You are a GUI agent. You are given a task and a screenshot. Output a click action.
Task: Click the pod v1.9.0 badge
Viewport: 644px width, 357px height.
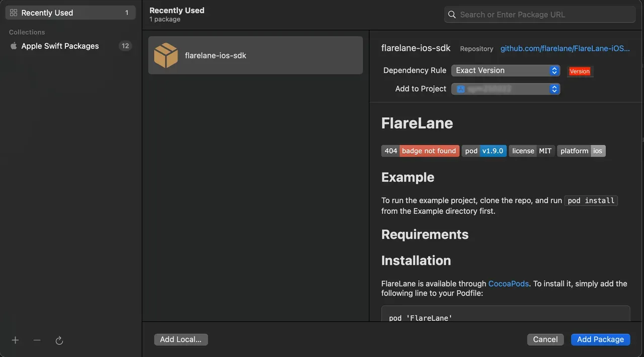pyautogui.click(x=484, y=151)
